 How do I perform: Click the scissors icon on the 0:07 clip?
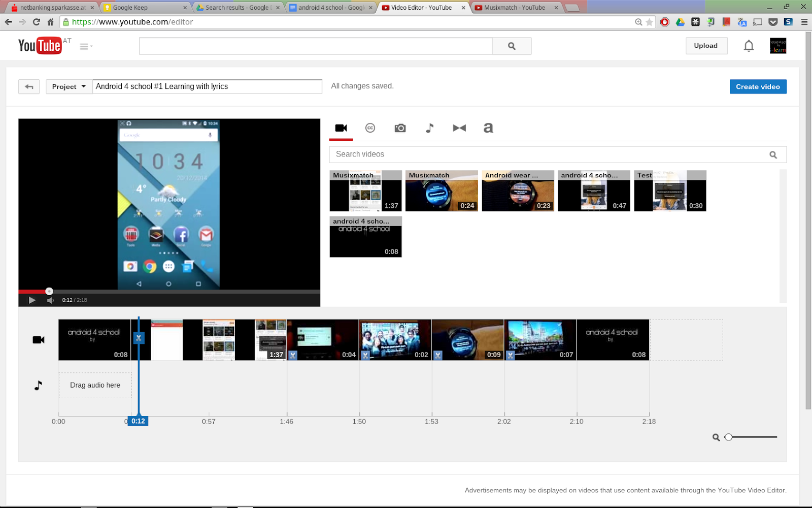(511, 356)
